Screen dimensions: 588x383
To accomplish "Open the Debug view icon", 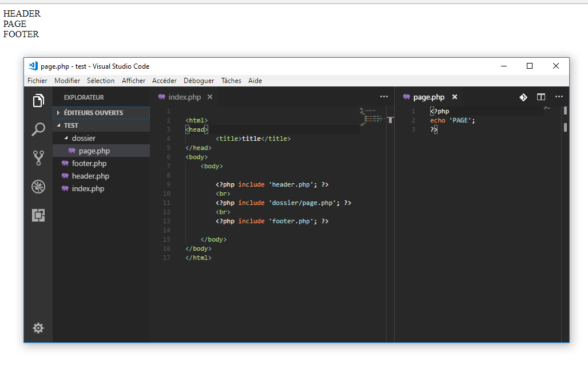I will [x=38, y=187].
